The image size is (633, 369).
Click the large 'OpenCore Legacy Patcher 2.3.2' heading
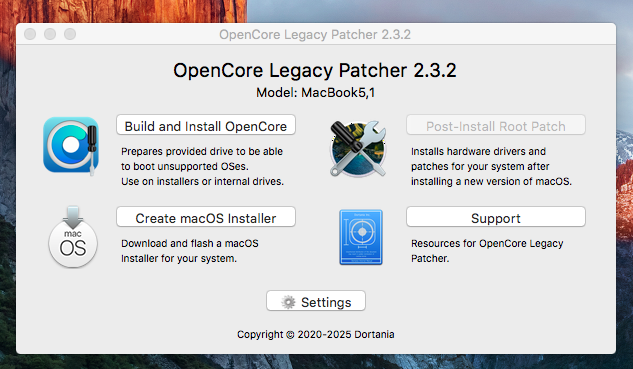(x=315, y=71)
